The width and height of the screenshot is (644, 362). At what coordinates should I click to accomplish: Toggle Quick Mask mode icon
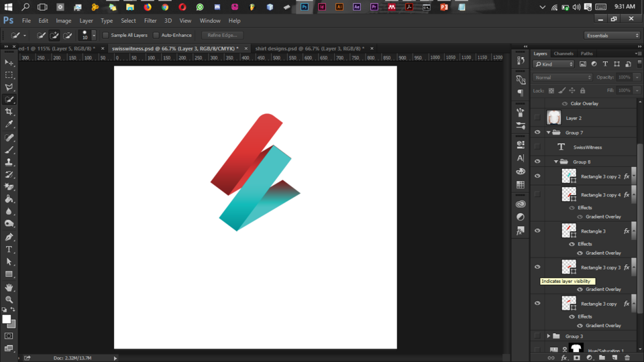tap(9, 336)
